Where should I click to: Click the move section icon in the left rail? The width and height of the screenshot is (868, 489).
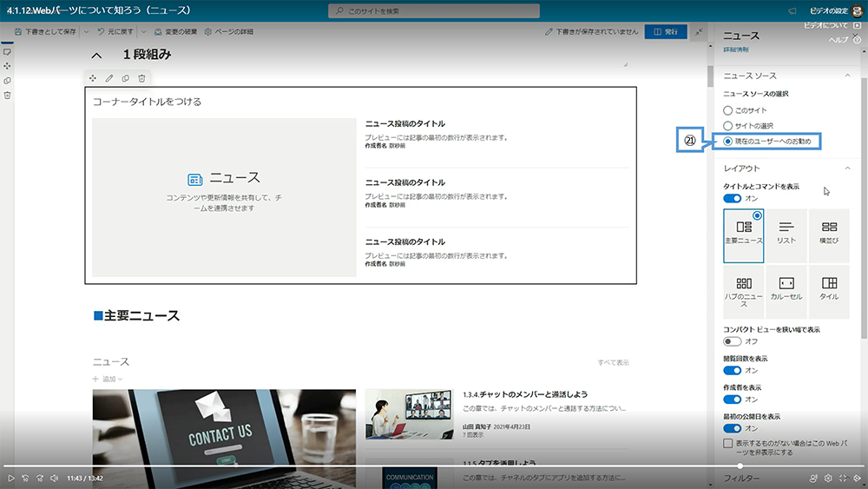pyautogui.click(x=7, y=66)
